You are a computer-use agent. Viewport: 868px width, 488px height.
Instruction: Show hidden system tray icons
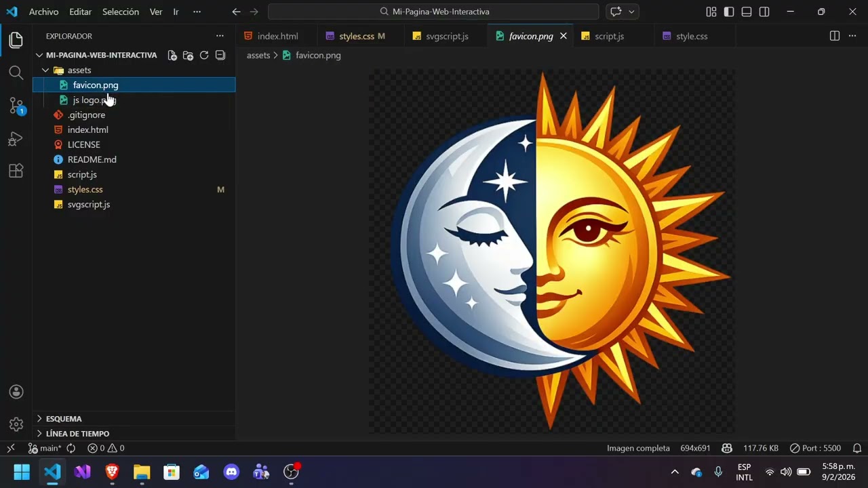click(675, 472)
